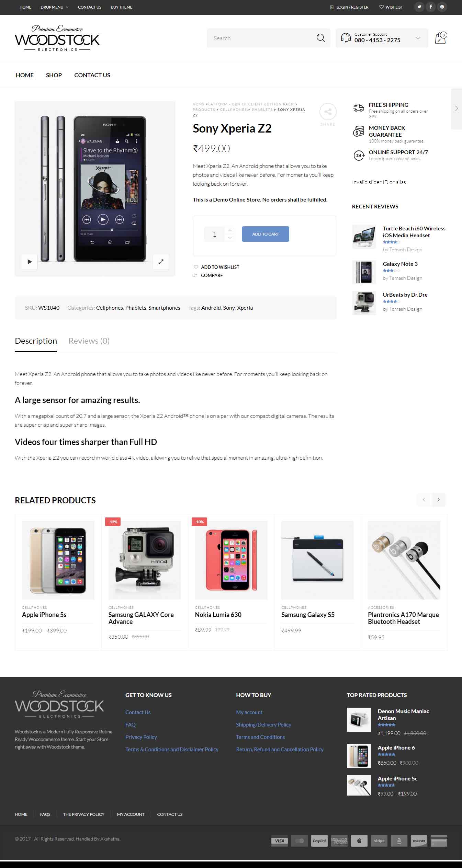Click the Share icon near product title

pos(328,112)
